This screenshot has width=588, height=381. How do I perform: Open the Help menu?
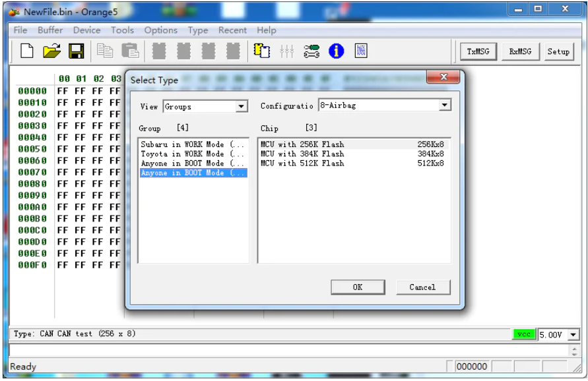266,30
